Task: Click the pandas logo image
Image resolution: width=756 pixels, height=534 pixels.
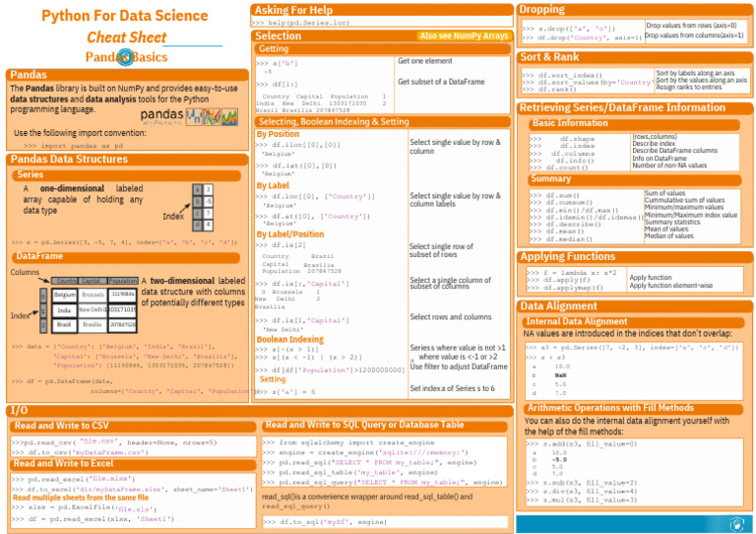Action: [x=189, y=116]
